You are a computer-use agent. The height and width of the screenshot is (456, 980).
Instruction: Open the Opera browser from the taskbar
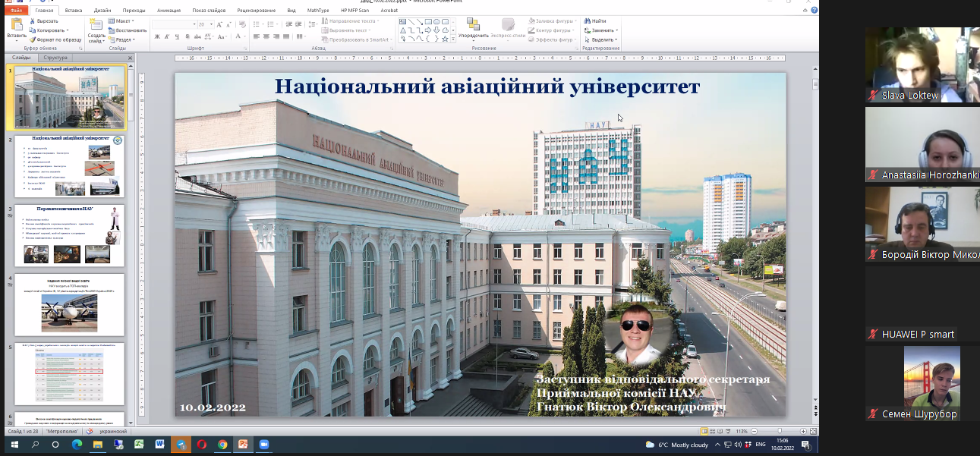201,445
